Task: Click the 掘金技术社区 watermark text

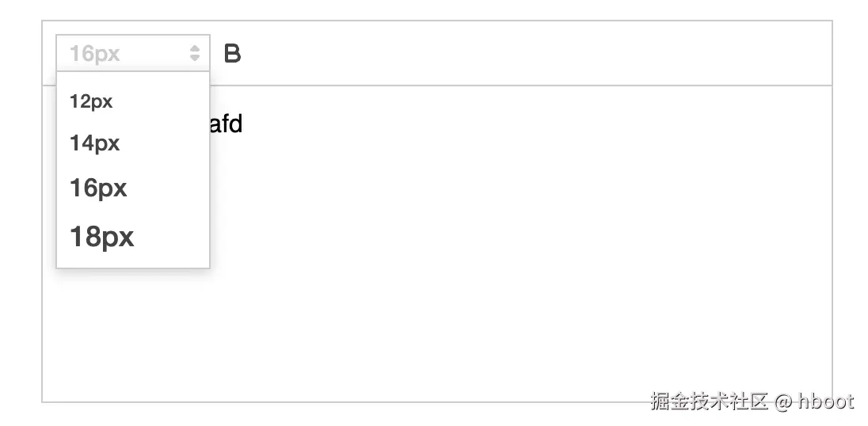Action: (710, 401)
